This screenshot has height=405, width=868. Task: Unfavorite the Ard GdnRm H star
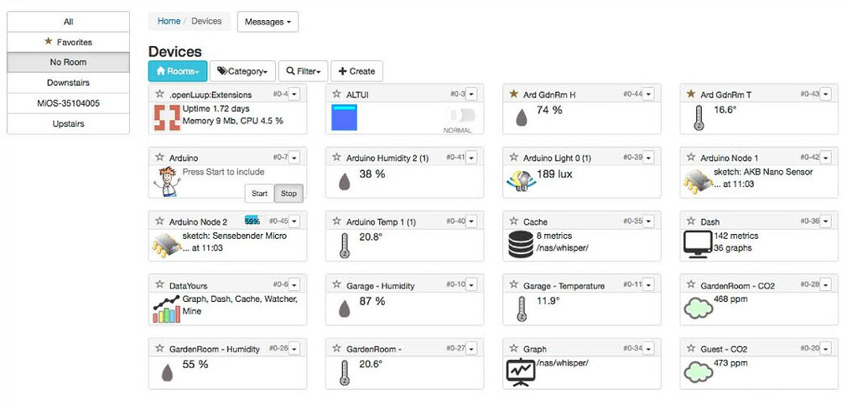[514, 94]
